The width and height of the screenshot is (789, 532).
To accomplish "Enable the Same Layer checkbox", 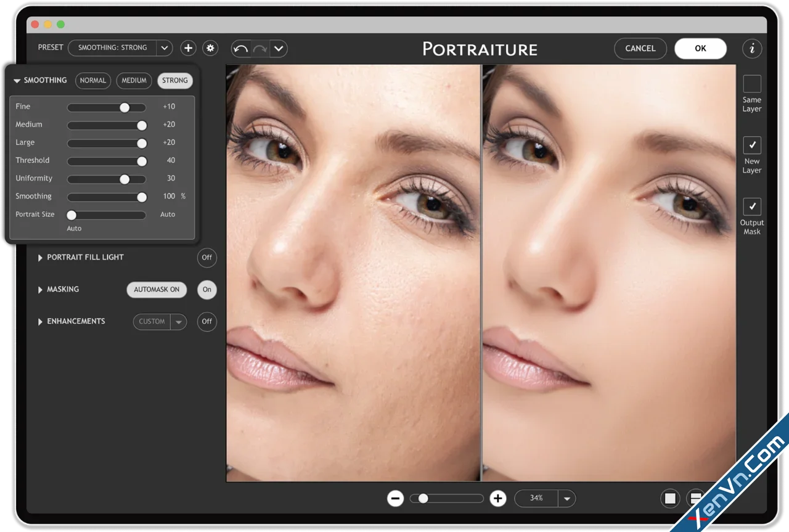I will (x=751, y=84).
